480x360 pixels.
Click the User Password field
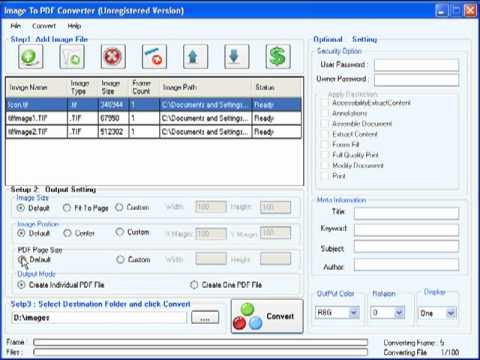pos(416,65)
